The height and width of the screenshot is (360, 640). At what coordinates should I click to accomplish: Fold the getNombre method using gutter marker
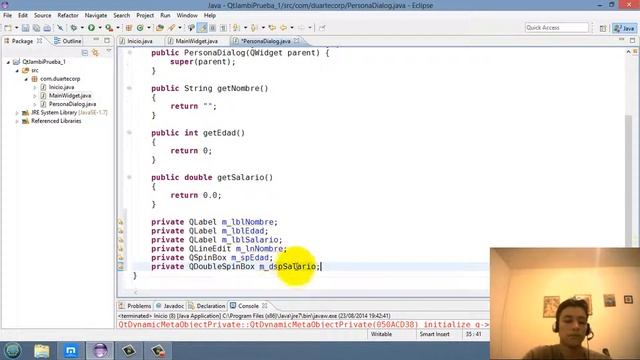(x=129, y=88)
